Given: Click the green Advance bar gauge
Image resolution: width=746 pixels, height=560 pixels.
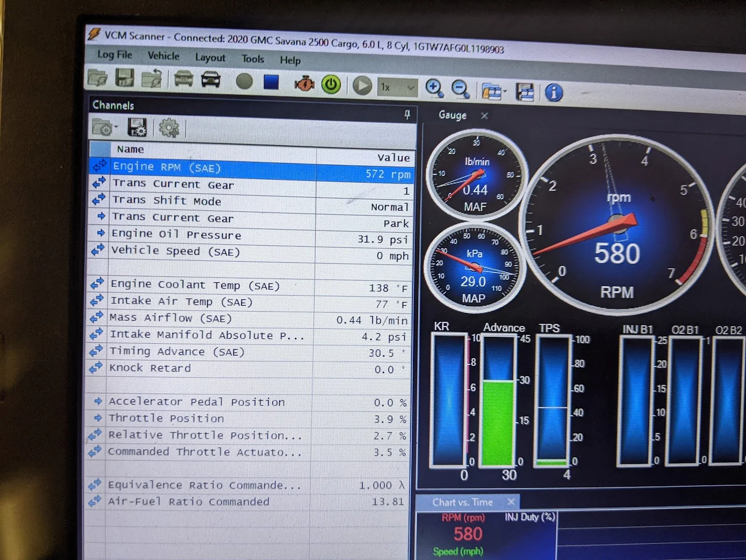Looking at the screenshot, I should click(x=499, y=401).
